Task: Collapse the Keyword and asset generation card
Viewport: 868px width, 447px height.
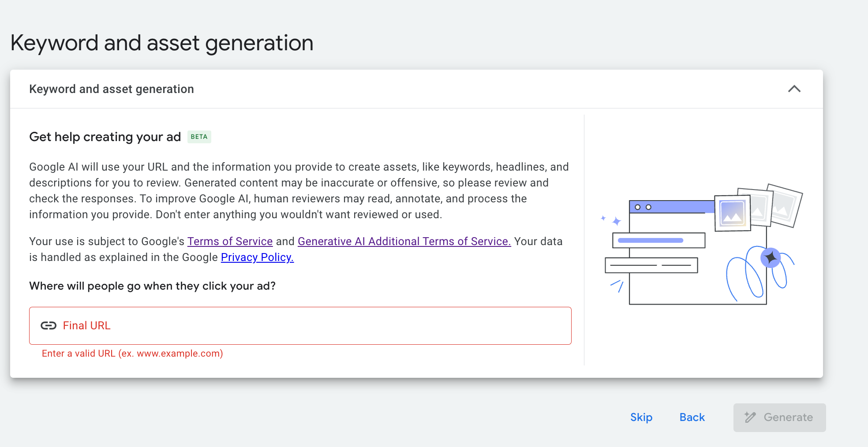Action: pos(794,89)
